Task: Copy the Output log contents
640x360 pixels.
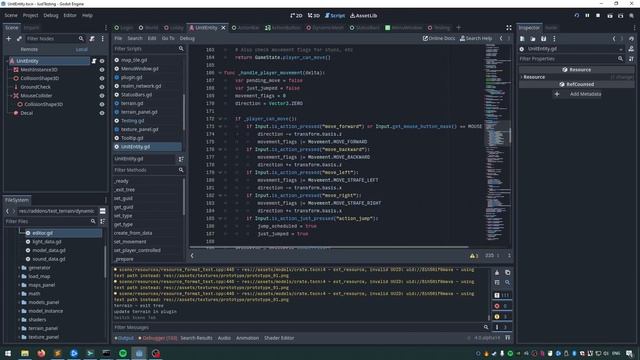Action: click(507, 273)
